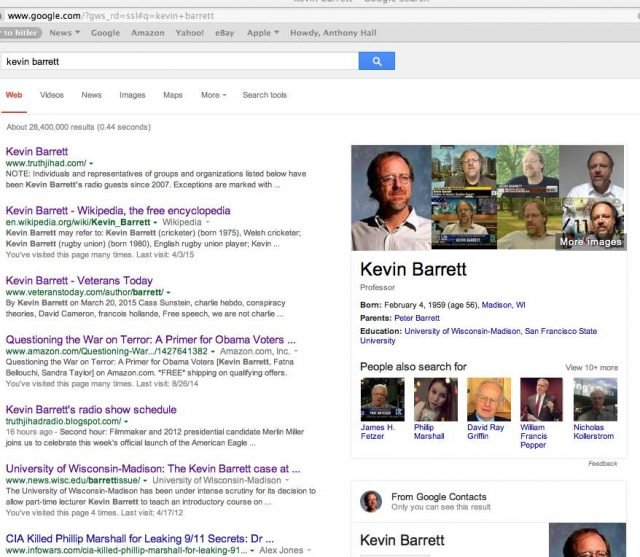This screenshot has height=557, width=640.
Task: Expand arrow beside infowars.com URL
Action: [252, 550]
